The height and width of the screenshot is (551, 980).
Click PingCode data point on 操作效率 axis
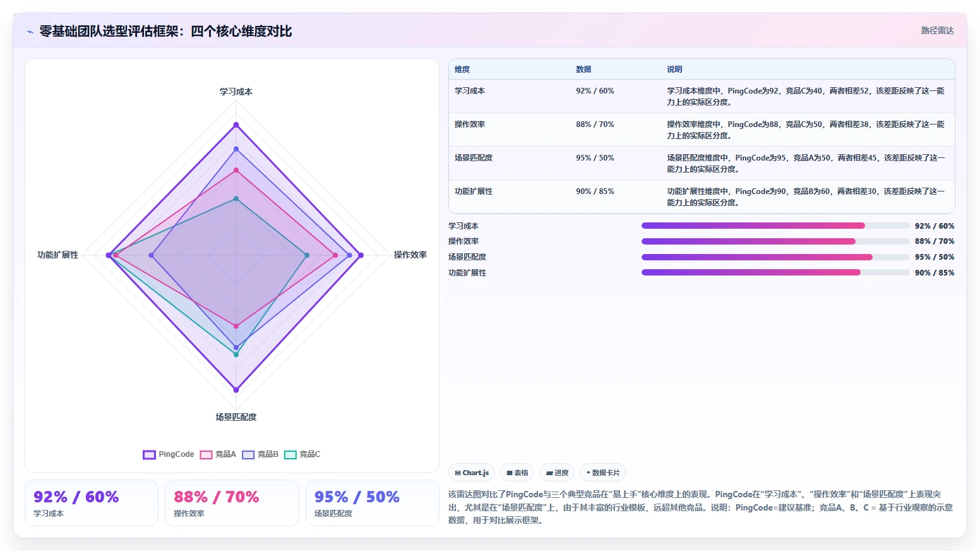pyautogui.click(x=361, y=255)
